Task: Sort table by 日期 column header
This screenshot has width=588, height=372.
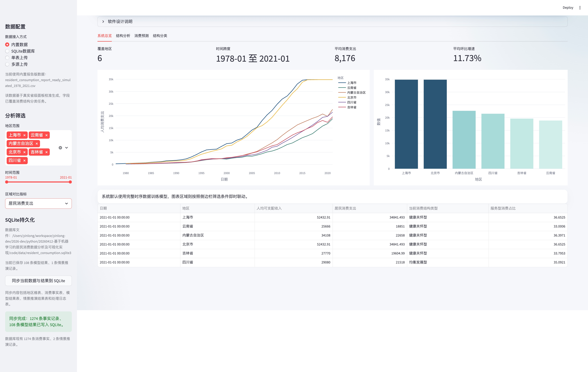Action: coord(139,208)
